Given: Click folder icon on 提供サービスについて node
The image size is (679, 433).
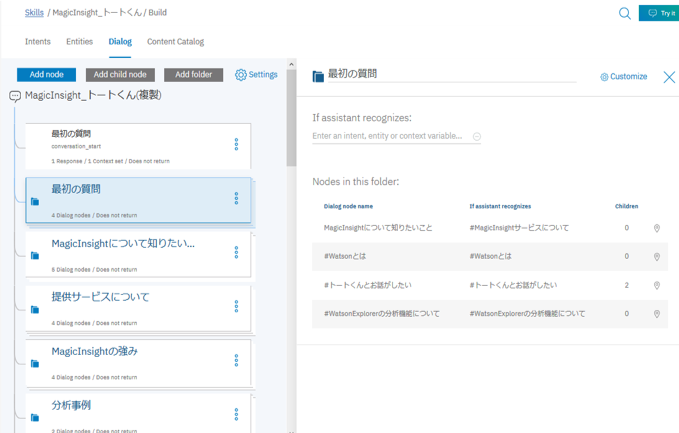Looking at the screenshot, I should (x=35, y=309).
